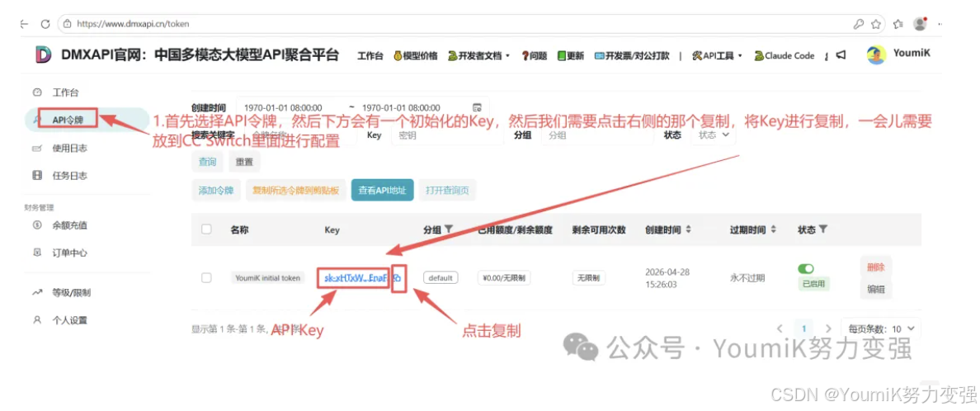980x411 pixels.
Task: Check the YoumiK initial token row checkbox
Action: point(206,278)
